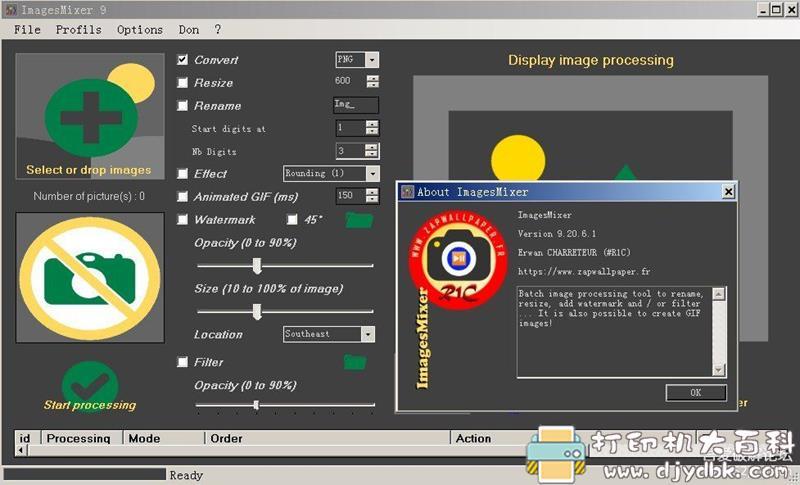Click the green checkmark Start processing icon
The height and width of the screenshot is (485, 800).
coord(90,384)
